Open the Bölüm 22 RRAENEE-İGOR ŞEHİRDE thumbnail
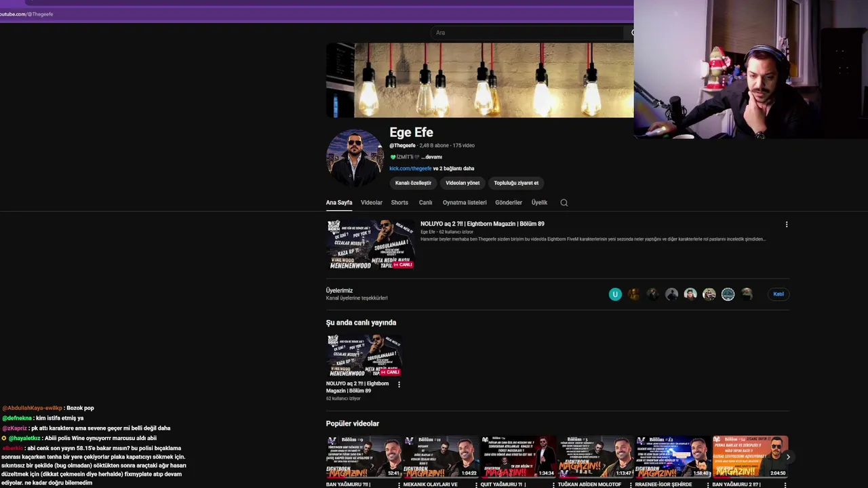 pos(673,457)
